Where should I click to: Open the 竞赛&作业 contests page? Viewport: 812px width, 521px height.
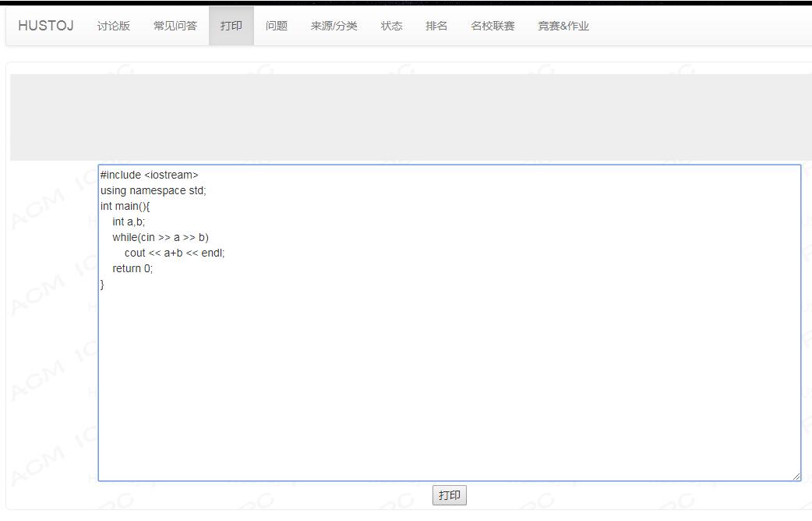click(563, 26)
